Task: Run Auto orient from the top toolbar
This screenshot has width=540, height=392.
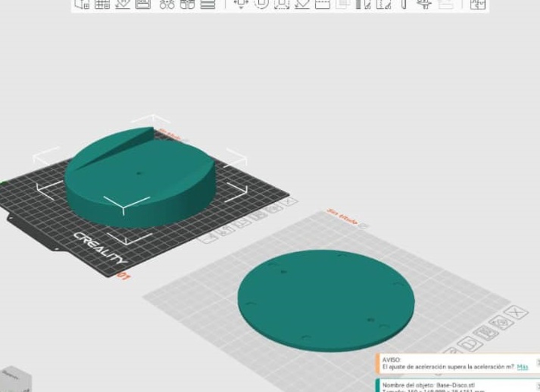Action: pos(122,4)
